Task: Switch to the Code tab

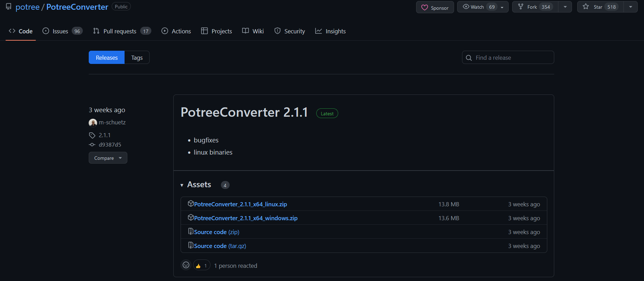Action: tap(21, 31)
